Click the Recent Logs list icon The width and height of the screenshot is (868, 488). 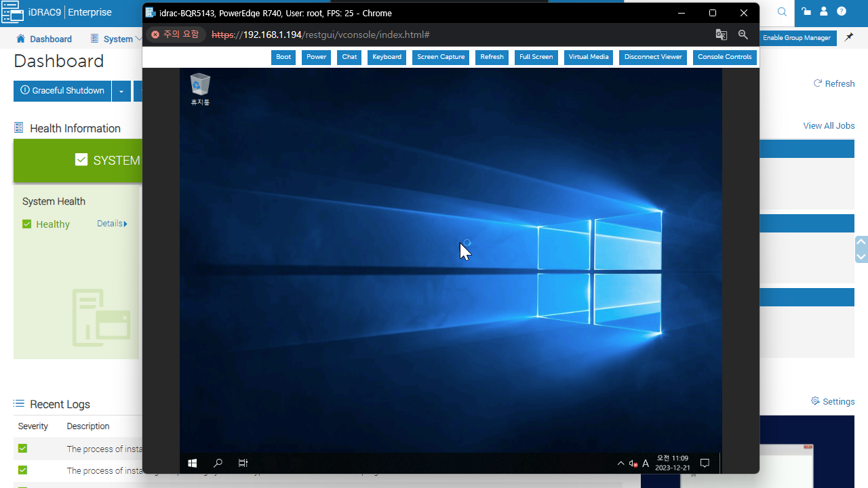(x=19, y=404)
